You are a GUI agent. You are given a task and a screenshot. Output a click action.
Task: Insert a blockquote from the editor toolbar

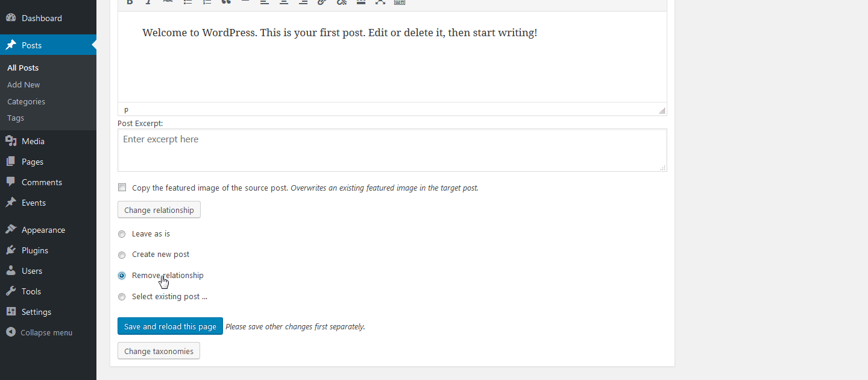coord(225,2)
